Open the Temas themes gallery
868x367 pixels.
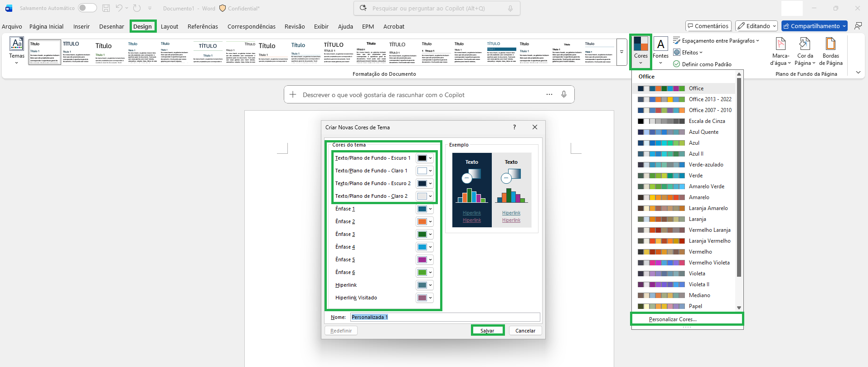click(17, 50)
